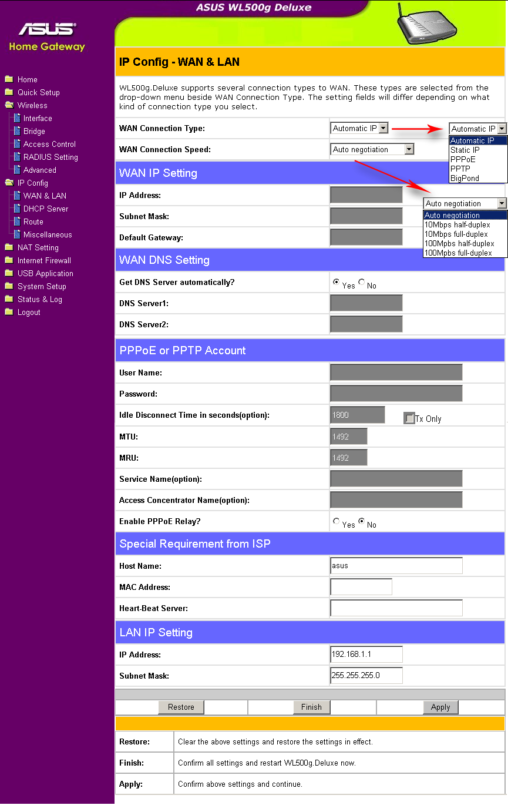Choose BigPond from connection type list
Viewport: 508px width, 812px height.
(478, 178)
